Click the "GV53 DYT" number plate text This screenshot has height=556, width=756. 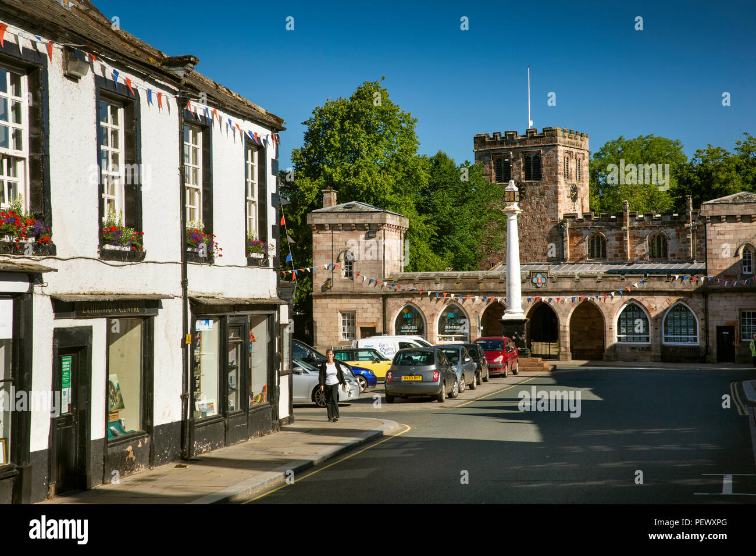pos(412,379)
